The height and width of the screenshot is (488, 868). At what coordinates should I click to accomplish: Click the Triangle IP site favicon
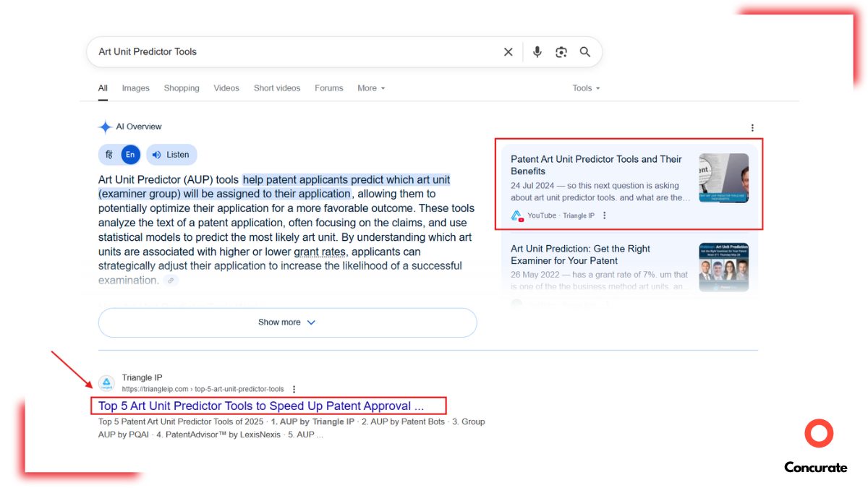click(x=106, y=383)
